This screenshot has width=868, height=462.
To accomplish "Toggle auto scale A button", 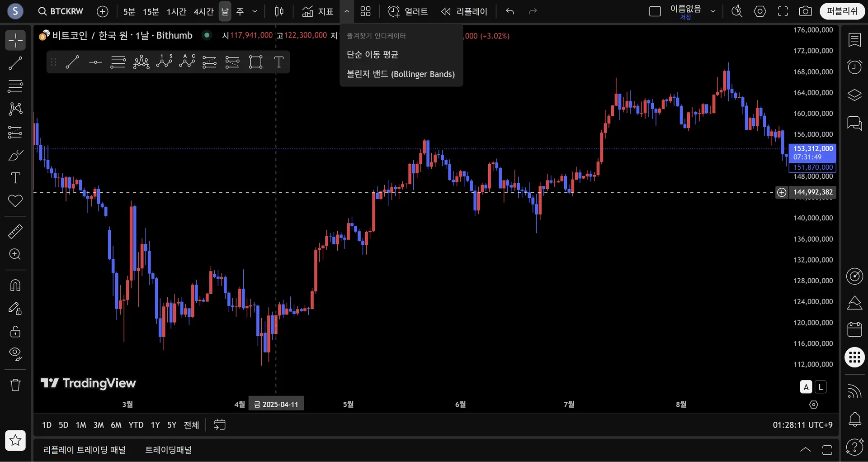I will click(806, 387).
